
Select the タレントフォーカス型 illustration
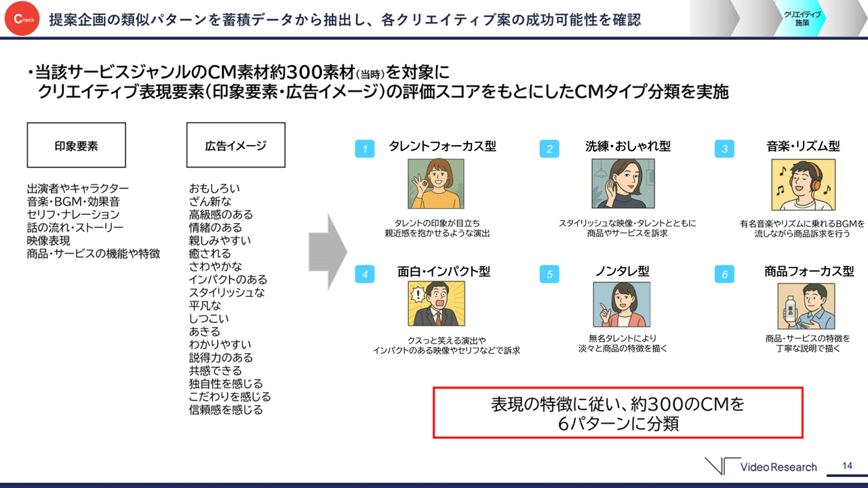pos(435,184)
